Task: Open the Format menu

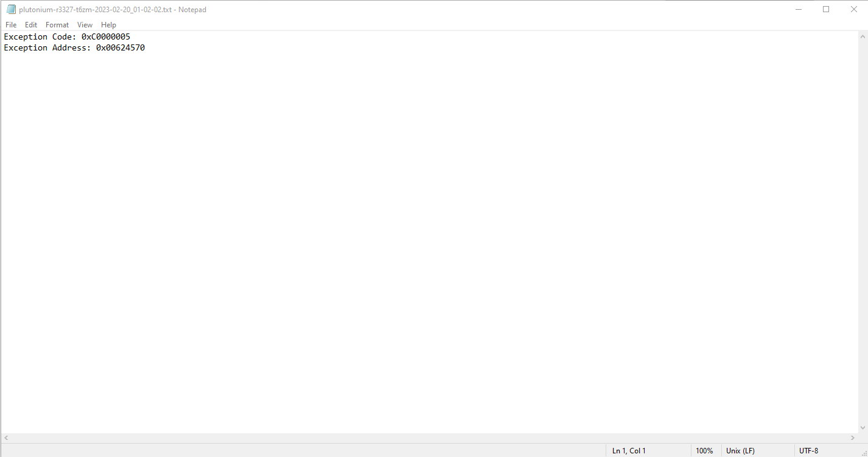Action: [x=57, y=25]
